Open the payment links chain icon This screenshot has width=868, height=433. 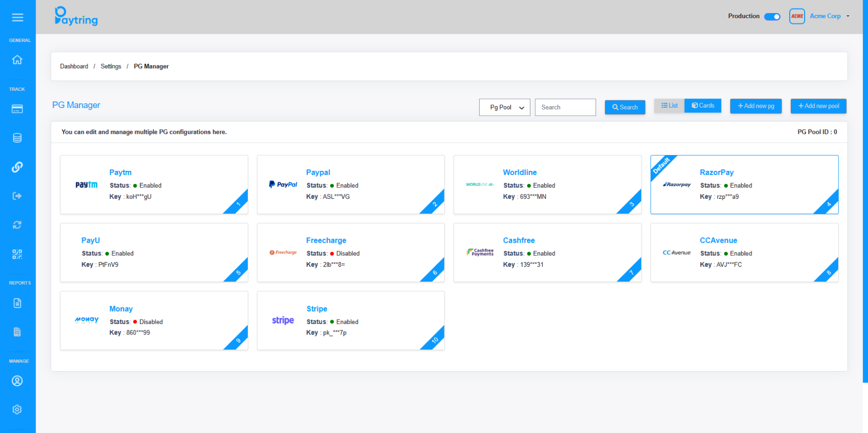tap(17, 167)
